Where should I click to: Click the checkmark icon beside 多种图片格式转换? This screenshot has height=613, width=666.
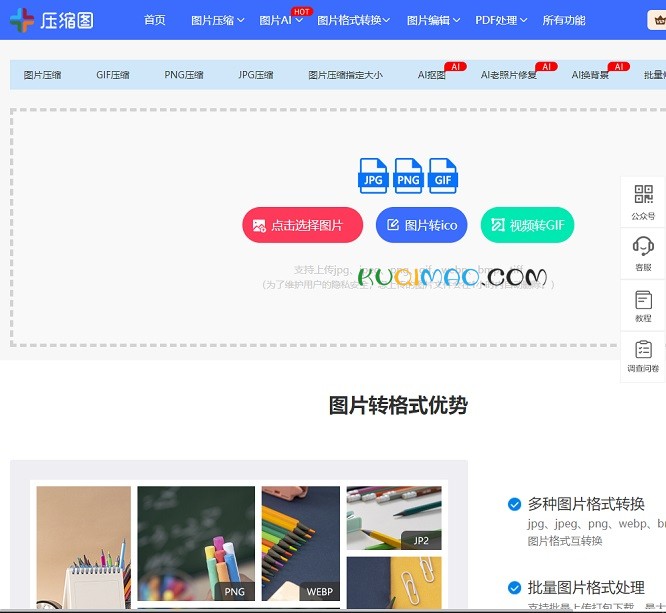(514, 504)
